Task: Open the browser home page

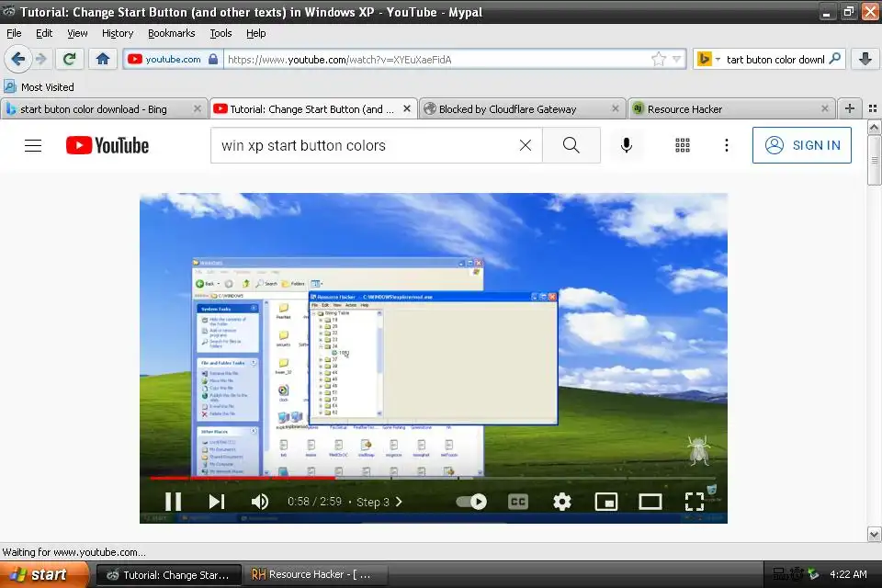Action: point(102,59)
